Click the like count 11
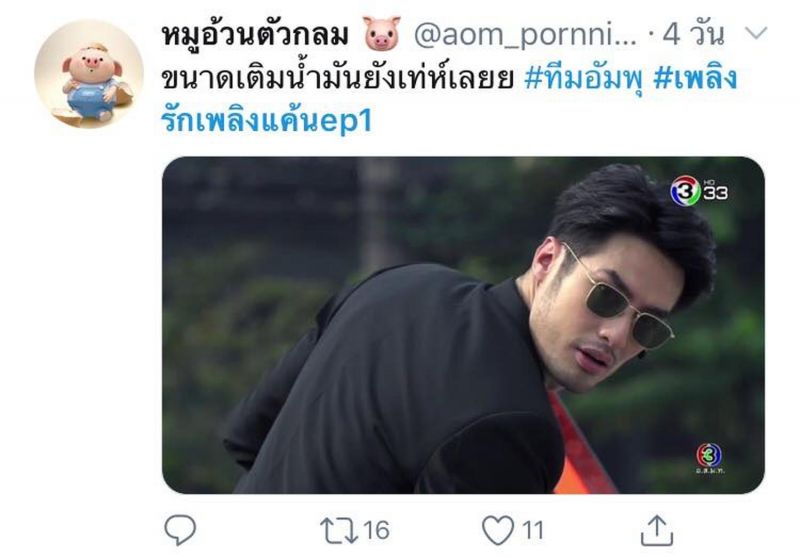 [x=533, y=530]
